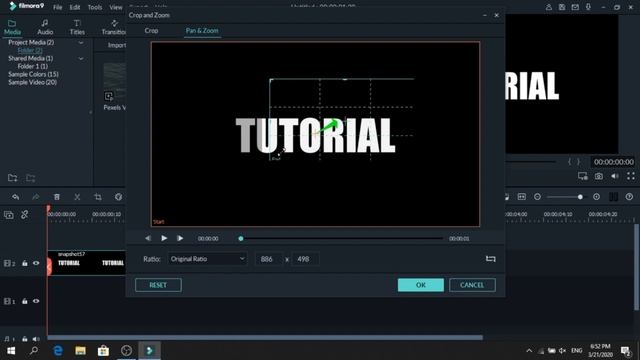Click the account user icon
640x360 pixels.
point(549,7)
